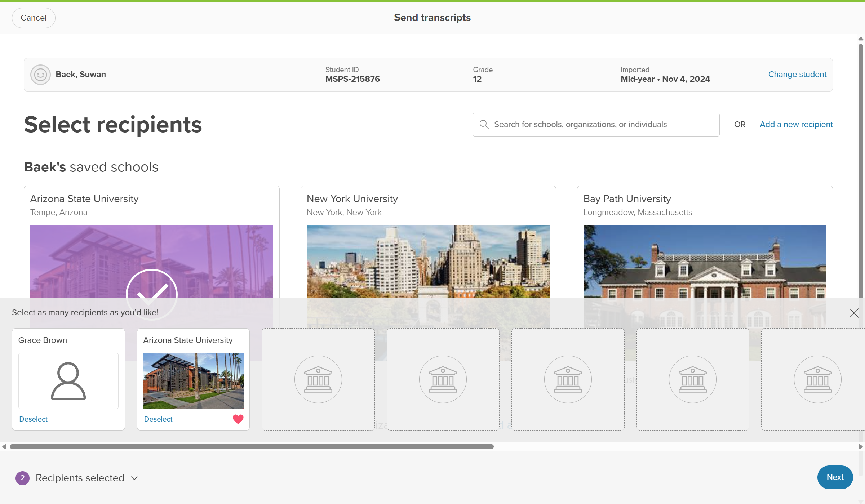Viewport: 865px width, 504px height.
Task: Click Add a new recipient link
Action: pos(796,125)
